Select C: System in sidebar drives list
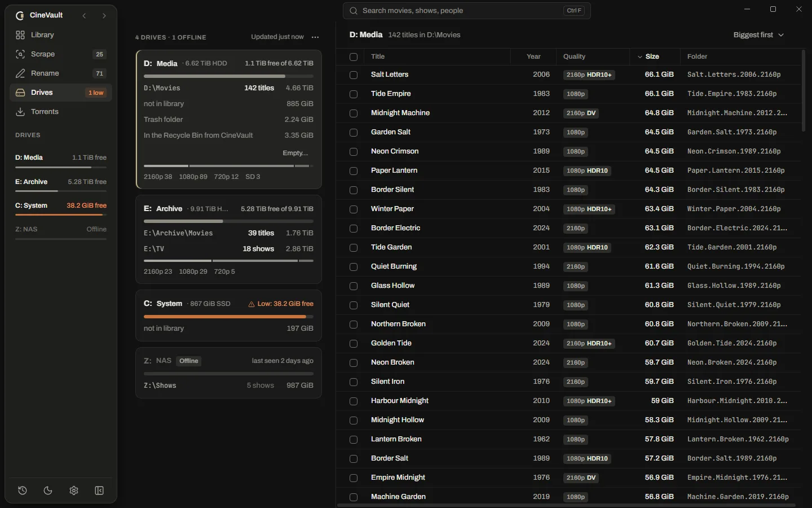812x508 pixels. coord(61,209)
